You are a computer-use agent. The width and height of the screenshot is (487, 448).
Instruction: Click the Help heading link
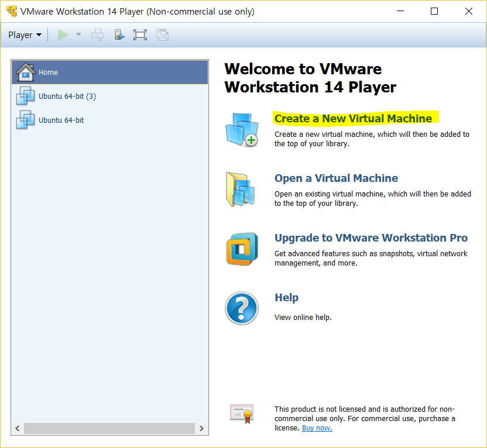286,297
